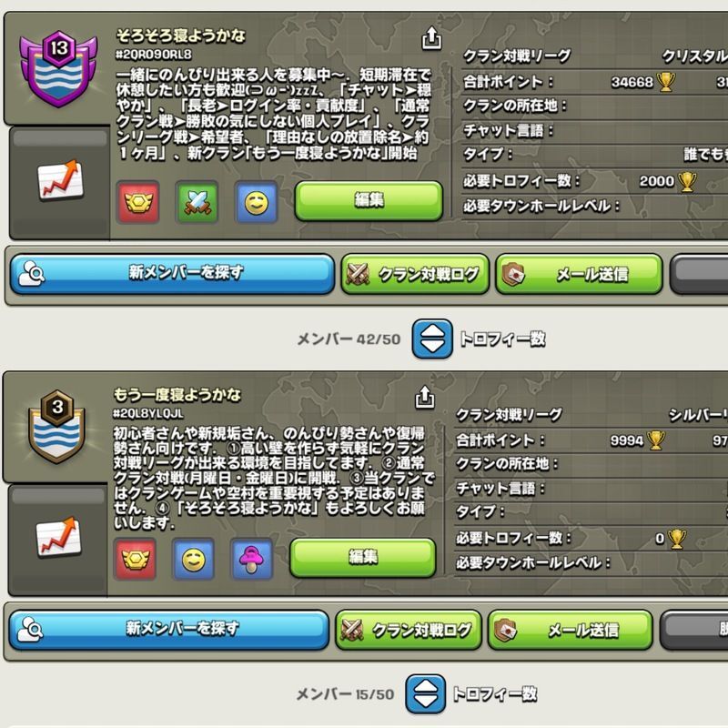Select the smiley face label in upper clan

pos(257,202)
